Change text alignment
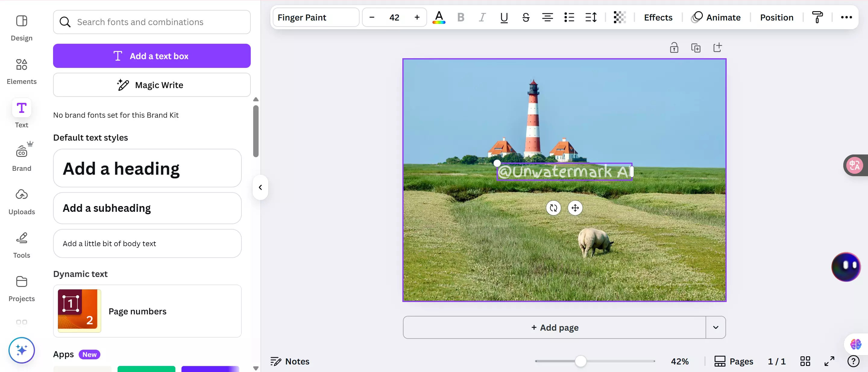This screenshot has height=372, width=868. coord(547,17)
